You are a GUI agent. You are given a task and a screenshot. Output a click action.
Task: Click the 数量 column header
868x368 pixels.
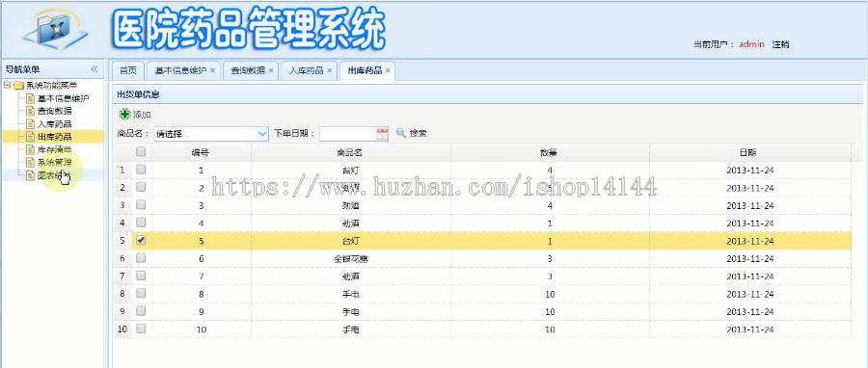pos(549,152)
